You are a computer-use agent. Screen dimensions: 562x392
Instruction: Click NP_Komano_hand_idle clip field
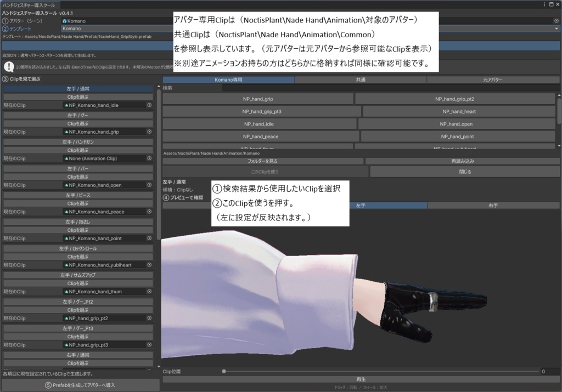[108, 105]
